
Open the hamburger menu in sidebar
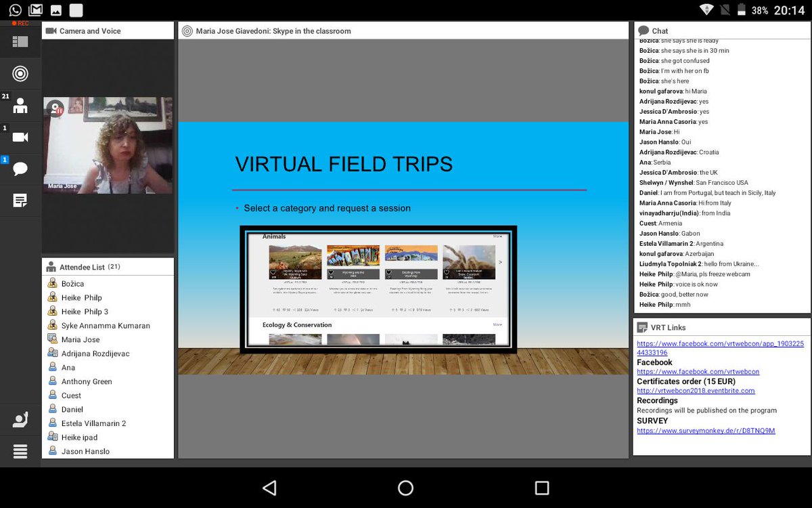coord(20,451)
